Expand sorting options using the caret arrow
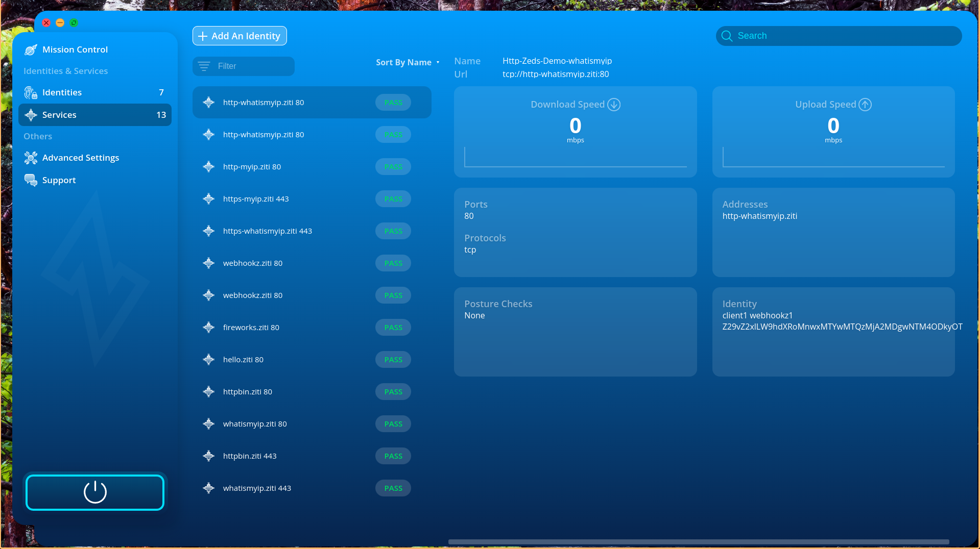The image size is (980, 549). tap(437, 62)
